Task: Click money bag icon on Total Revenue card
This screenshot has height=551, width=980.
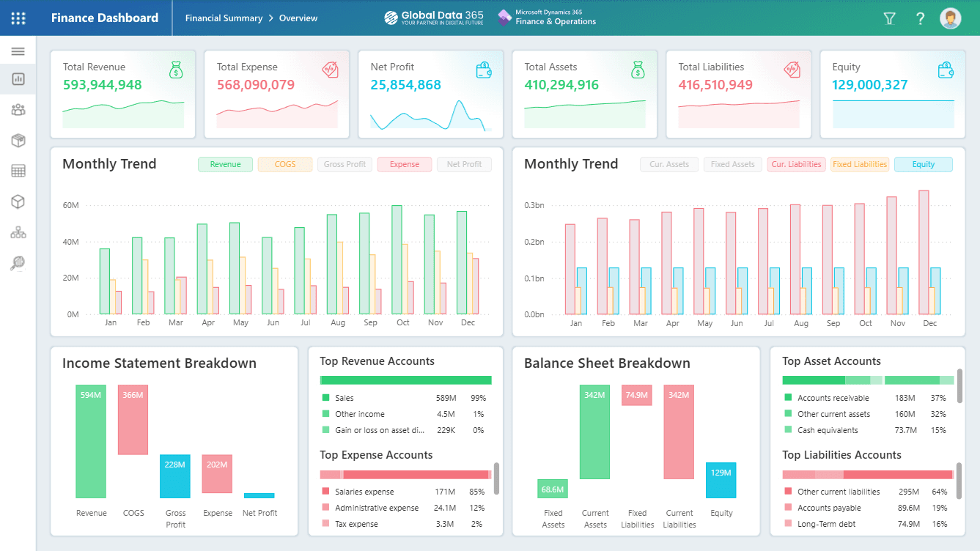Action: pyautogui.click(x=176, y=70)
